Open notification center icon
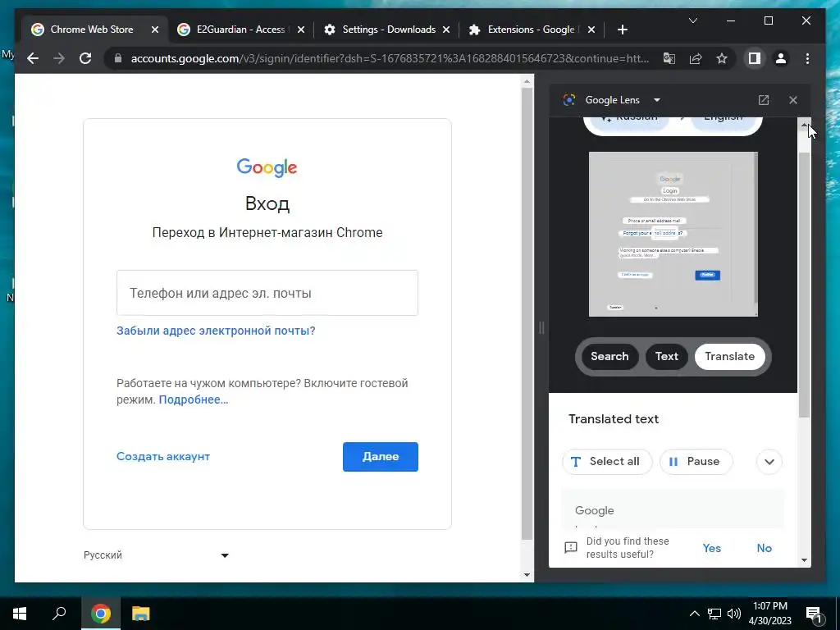Viewport: 840px width, 630px height. (x=815, y=614)
